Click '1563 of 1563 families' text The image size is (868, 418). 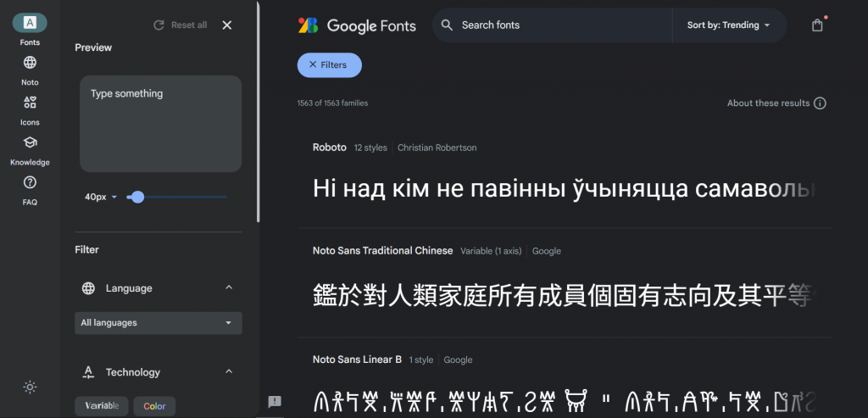[332, 103]
